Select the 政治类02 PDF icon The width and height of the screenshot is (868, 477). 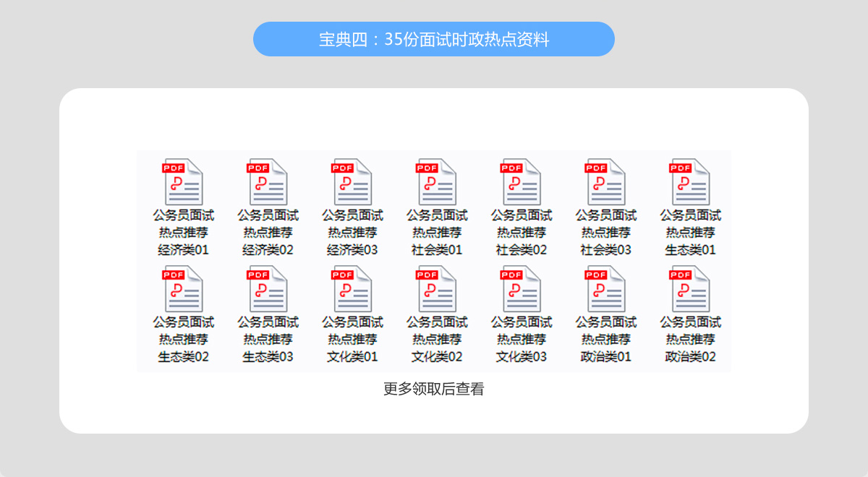[690, 289]
